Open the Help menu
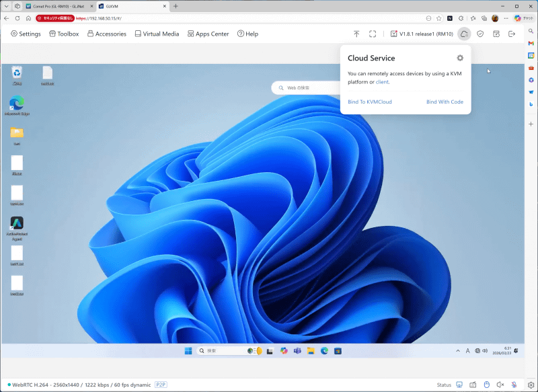538x392 pixels. pyautogui.click(x=247, y=34)
